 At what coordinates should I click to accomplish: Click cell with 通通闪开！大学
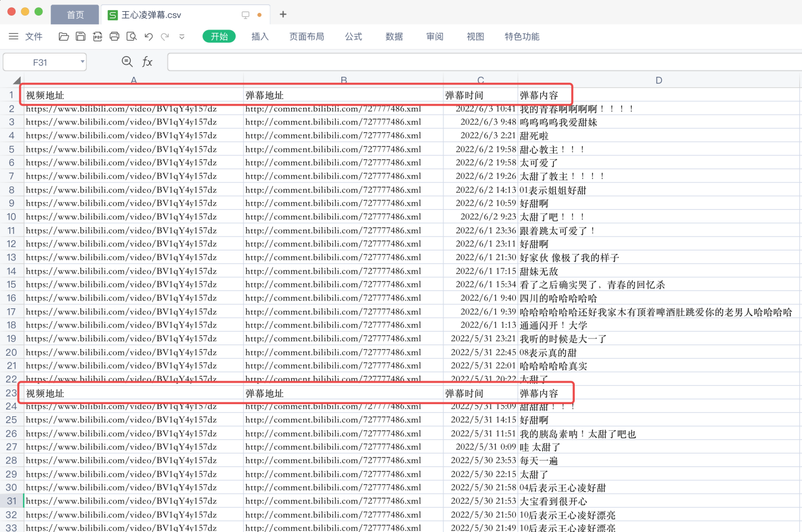(659, 325)
